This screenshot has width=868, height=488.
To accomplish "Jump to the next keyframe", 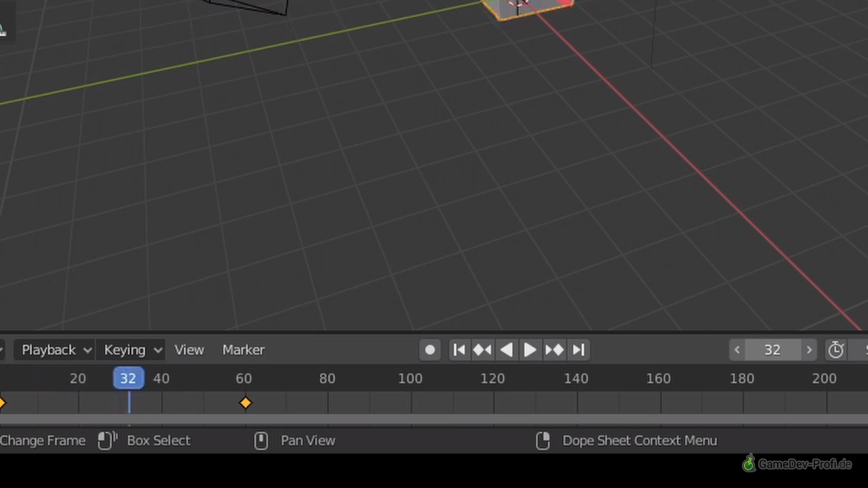I will click(x=554, y=350).
